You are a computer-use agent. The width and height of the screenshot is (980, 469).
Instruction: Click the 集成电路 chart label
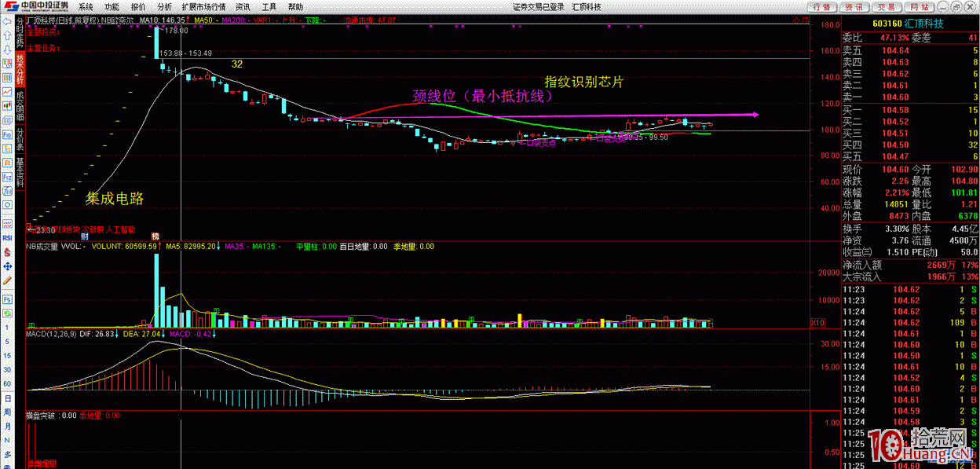[x=115, y=199]
